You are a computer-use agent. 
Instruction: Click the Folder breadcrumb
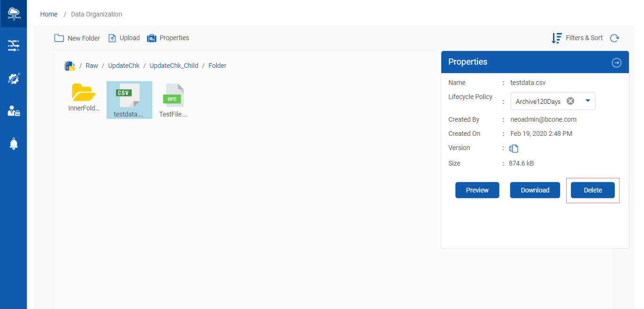point(217,66)
